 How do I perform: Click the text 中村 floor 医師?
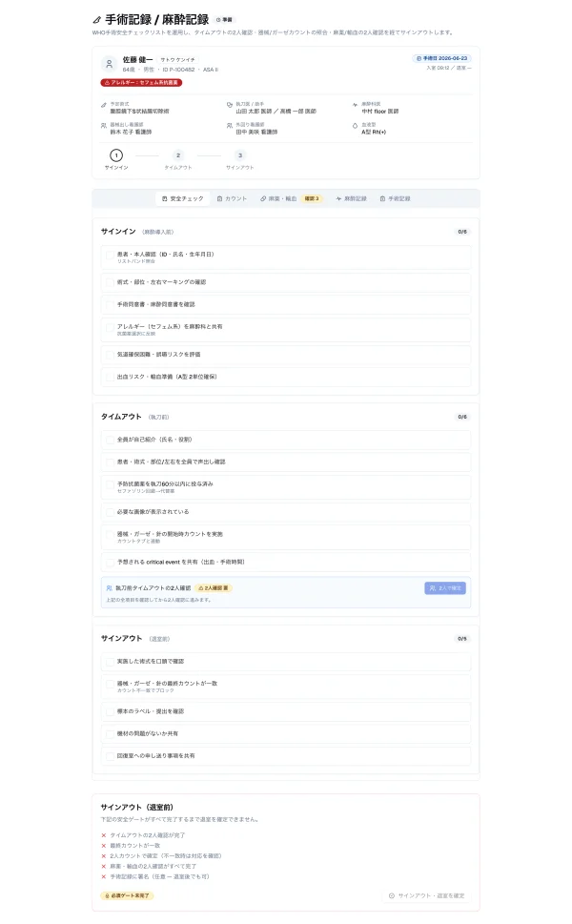[x=380, y=112]
